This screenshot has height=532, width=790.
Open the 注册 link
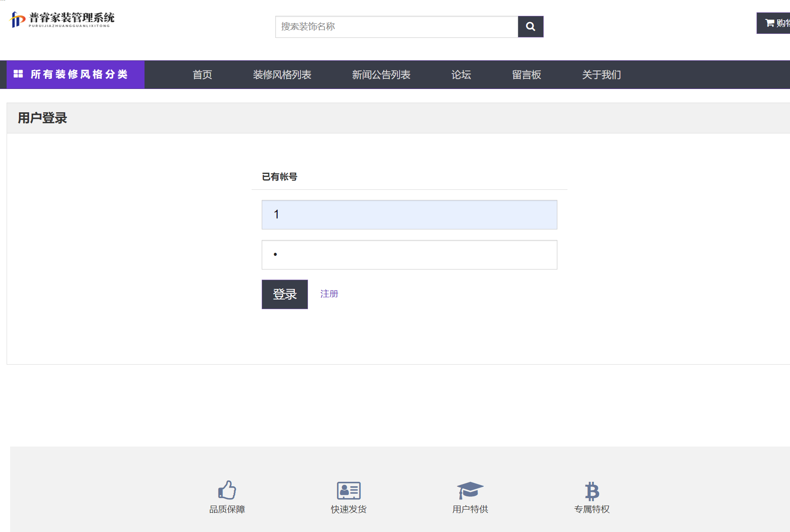point(329,293)
